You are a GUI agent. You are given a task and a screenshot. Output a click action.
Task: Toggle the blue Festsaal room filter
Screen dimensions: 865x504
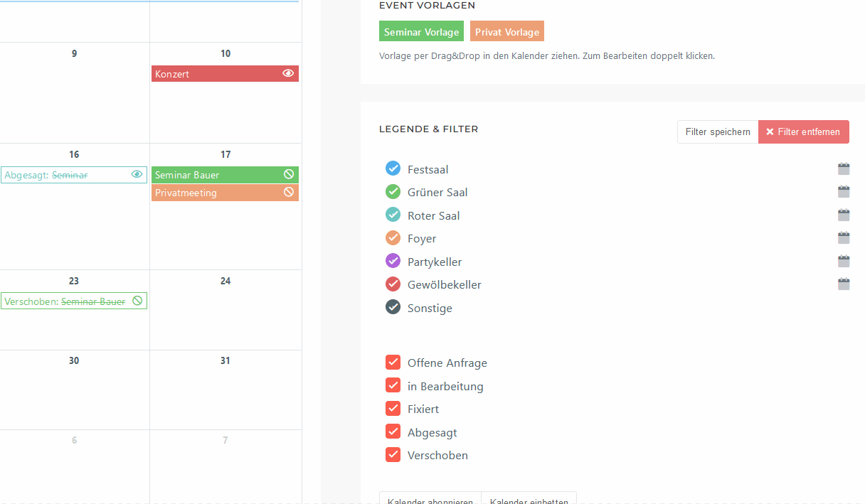tap(393, 168)
